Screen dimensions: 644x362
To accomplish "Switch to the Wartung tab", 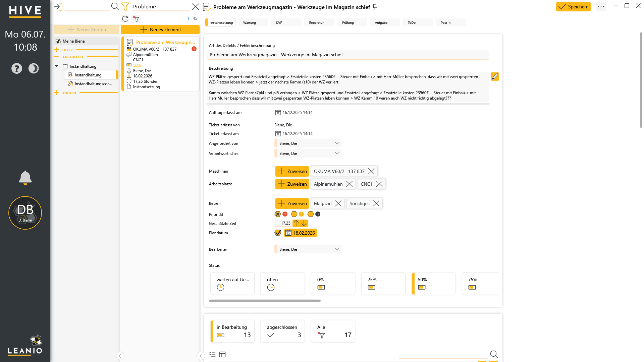I will tap(253, 23).
